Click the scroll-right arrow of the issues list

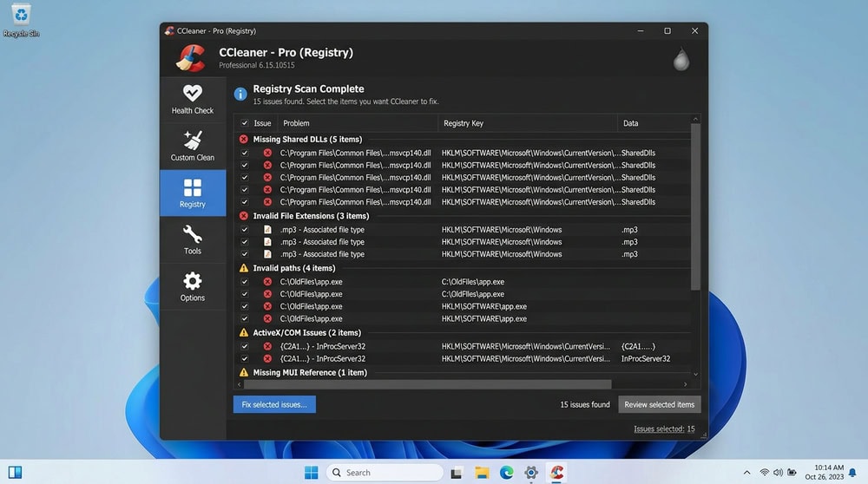coord(686,384)
